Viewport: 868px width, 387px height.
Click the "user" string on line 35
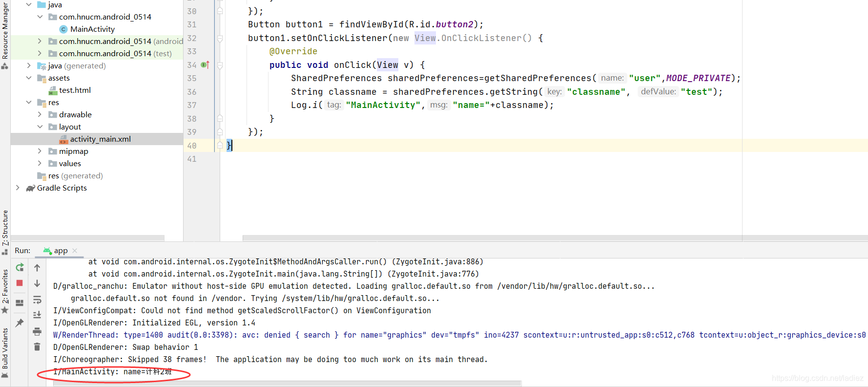click(x=645, y=78)
